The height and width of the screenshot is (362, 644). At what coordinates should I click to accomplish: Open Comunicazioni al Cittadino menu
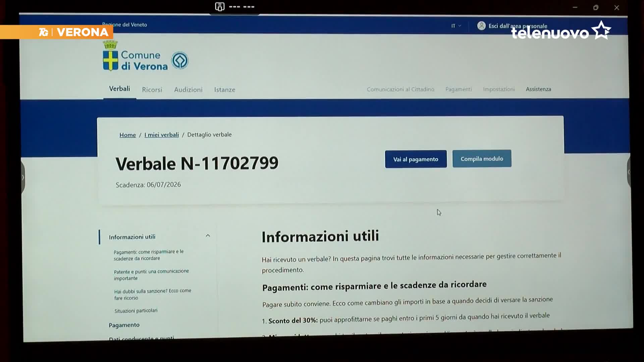click(400, 89)
